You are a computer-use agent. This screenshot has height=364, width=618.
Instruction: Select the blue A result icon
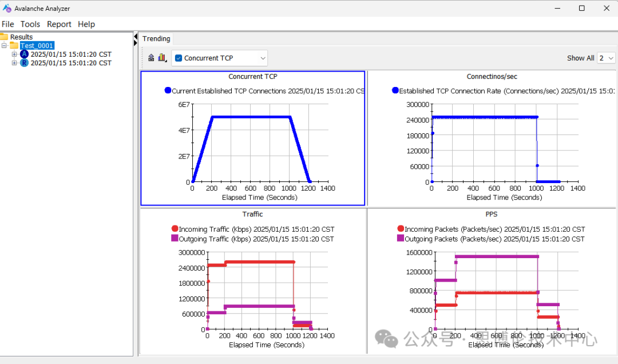(x=24, y=54)
